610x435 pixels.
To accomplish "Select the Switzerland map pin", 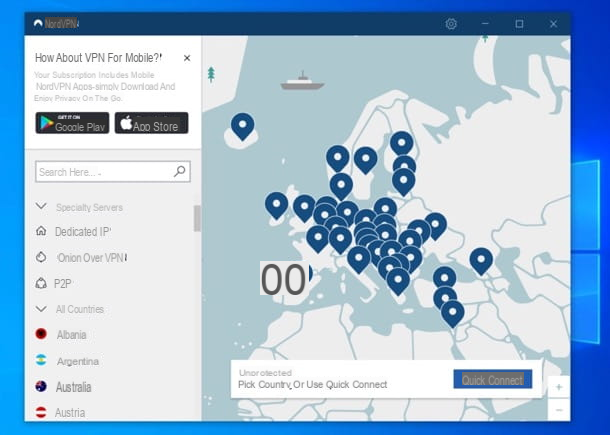I will click(340, 241).
